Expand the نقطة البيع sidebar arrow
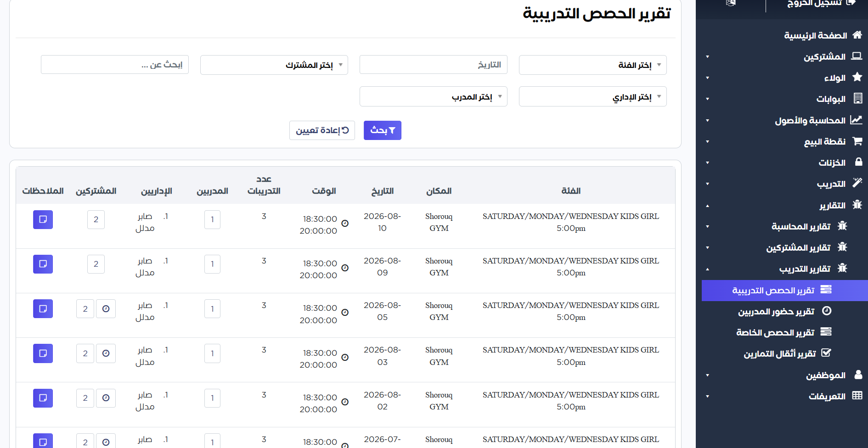 [x=707, y=142]
